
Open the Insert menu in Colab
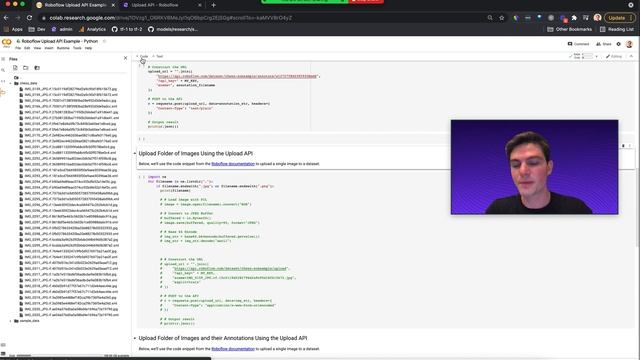tap(49, 48)
